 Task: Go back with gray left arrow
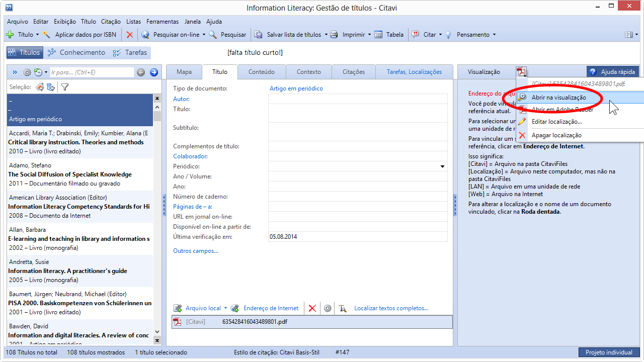tap(141, 72)
